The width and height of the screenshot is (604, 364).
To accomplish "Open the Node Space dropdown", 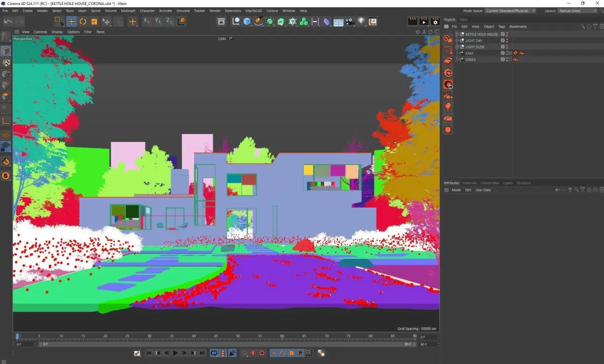I will (510, 11).
